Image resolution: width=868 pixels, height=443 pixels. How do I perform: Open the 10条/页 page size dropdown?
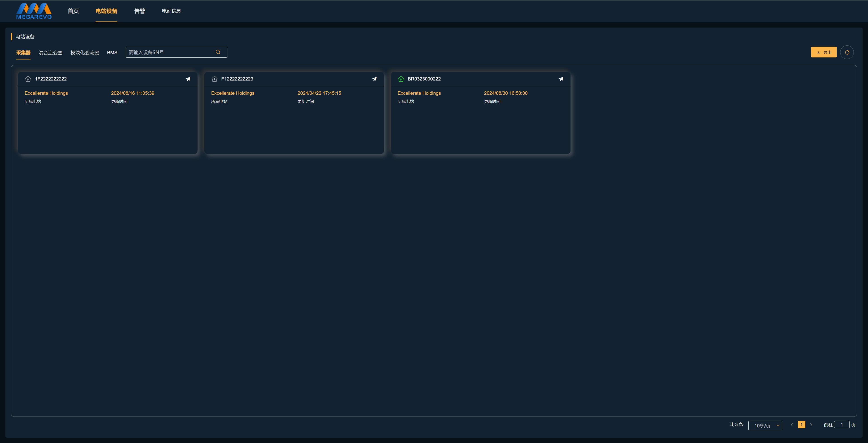pyautogui.click(x=765, y=425)
